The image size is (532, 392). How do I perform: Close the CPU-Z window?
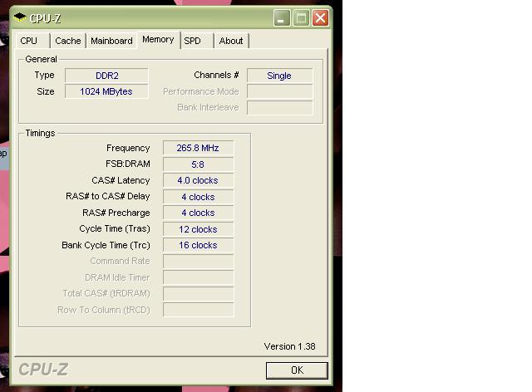(320, 18)
